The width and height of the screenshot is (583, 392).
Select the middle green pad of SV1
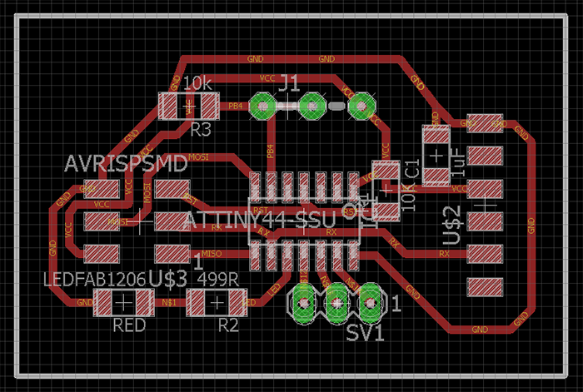pyautogui.click(x=336, y=303)
